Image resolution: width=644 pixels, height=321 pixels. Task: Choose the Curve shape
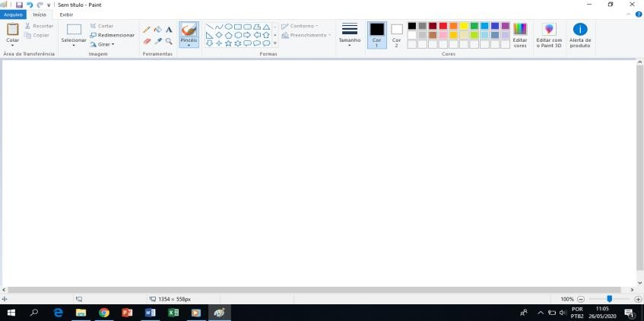pos(219,27)
